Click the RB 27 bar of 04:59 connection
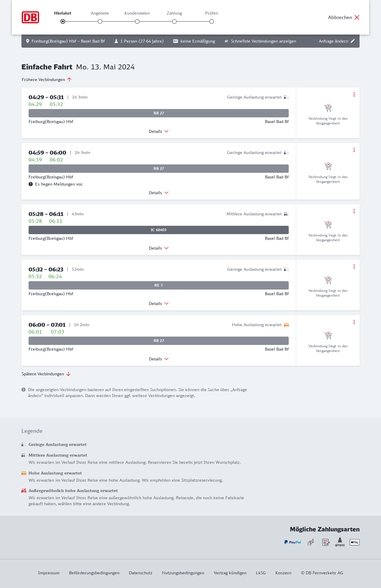Image resolution: width=381 pixels, height=588 pixels. tap(159, 169)
